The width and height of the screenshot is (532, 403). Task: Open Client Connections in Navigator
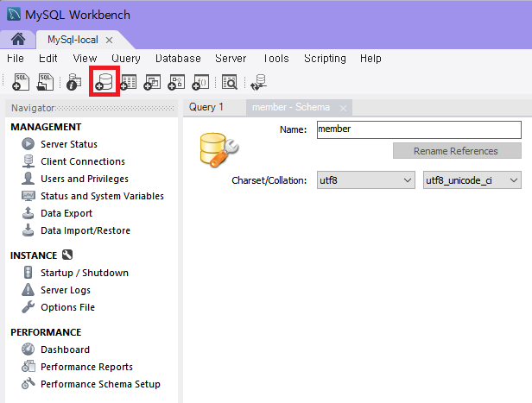click(83, 161)
